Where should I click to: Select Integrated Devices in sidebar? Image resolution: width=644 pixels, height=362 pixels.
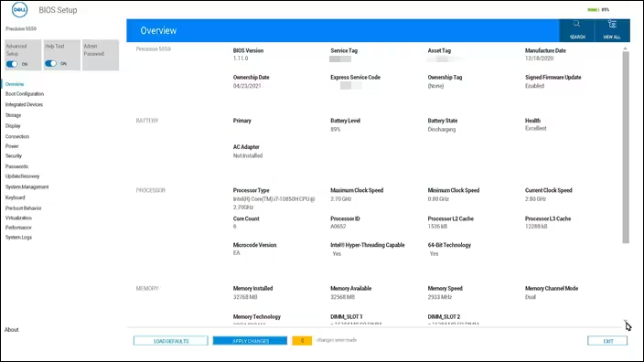pos(24,104)
